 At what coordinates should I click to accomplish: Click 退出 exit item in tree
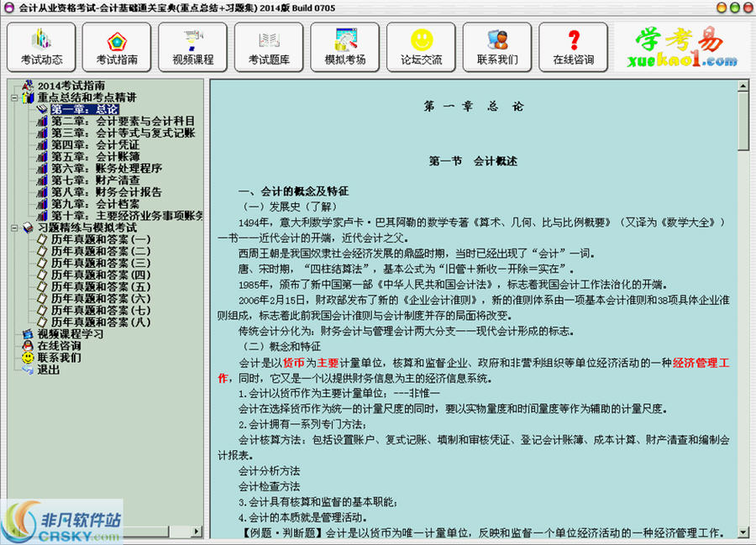48,369
